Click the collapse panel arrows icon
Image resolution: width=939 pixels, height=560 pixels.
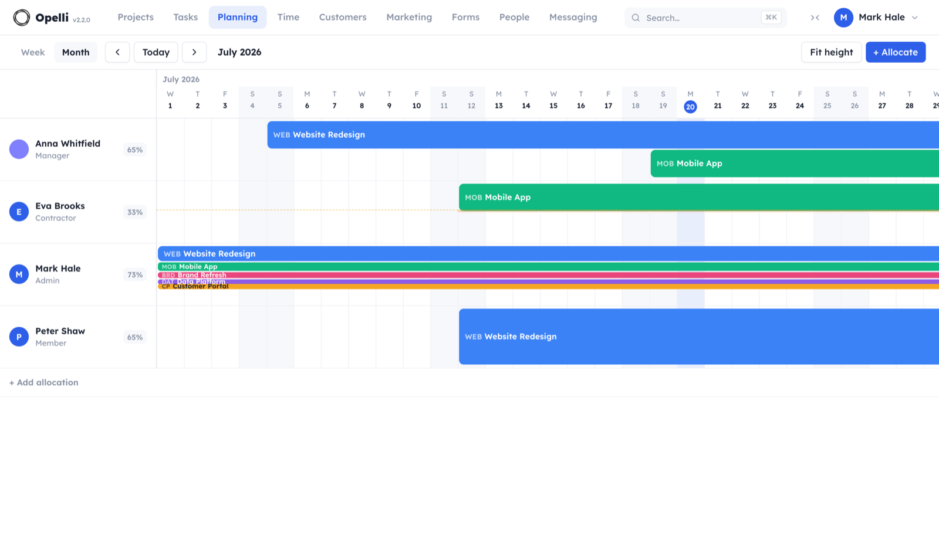click(x=815, y=18)
